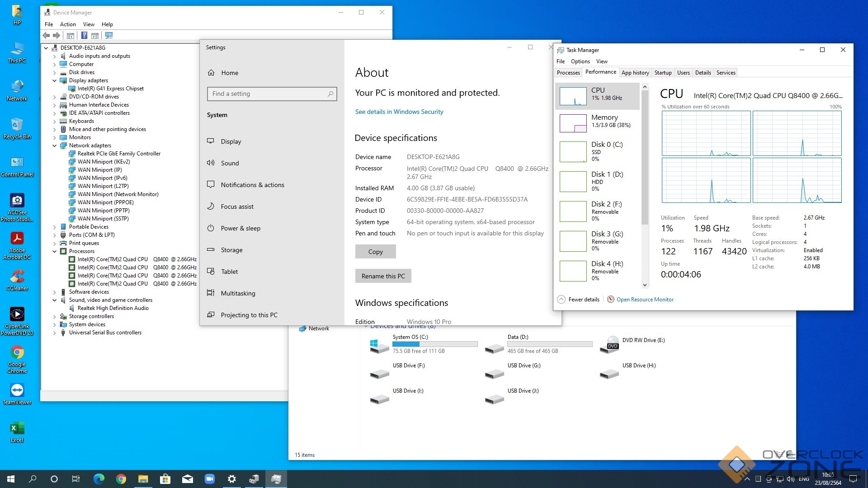The width and height of the screenshot is (868, 488).
Task: Click the Help icon in Device Manager toolbar
Action: point(84,35)
